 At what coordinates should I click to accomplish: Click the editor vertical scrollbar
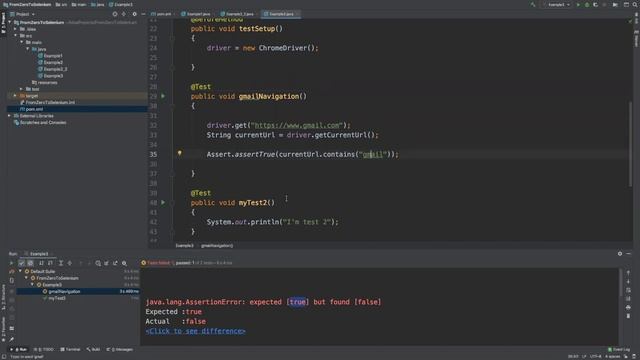pos(630,145)
